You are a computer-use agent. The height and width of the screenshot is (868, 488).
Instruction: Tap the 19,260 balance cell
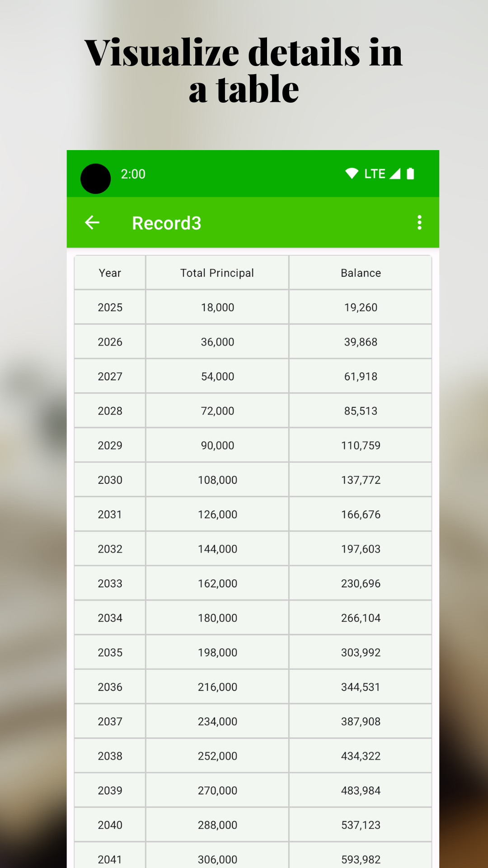361,307
